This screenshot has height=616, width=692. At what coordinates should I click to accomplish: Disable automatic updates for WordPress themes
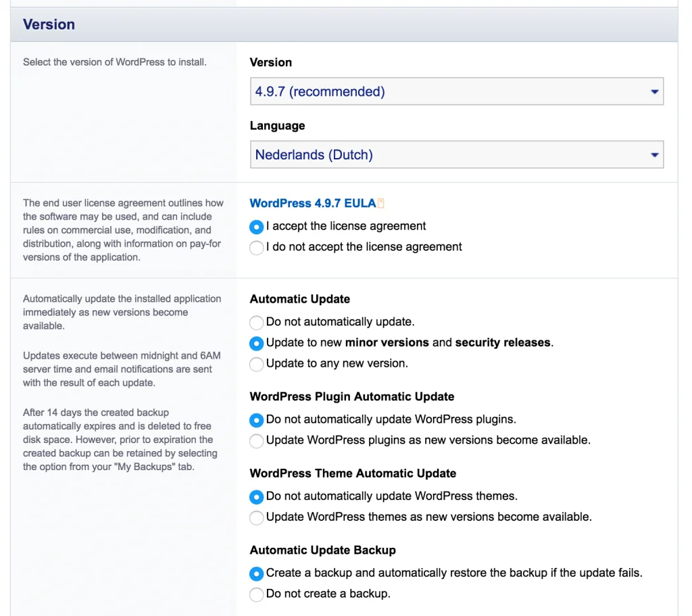257,497
